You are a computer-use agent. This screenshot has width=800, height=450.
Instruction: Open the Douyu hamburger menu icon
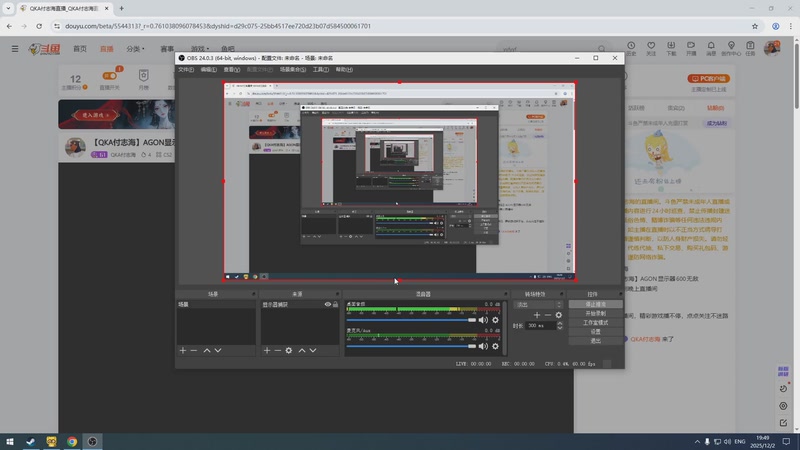(x=15, y=49)
